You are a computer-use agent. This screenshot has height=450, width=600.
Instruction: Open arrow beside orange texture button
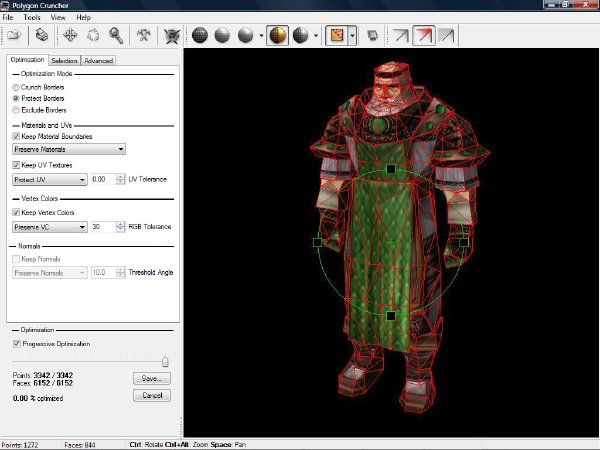point(352,36)
